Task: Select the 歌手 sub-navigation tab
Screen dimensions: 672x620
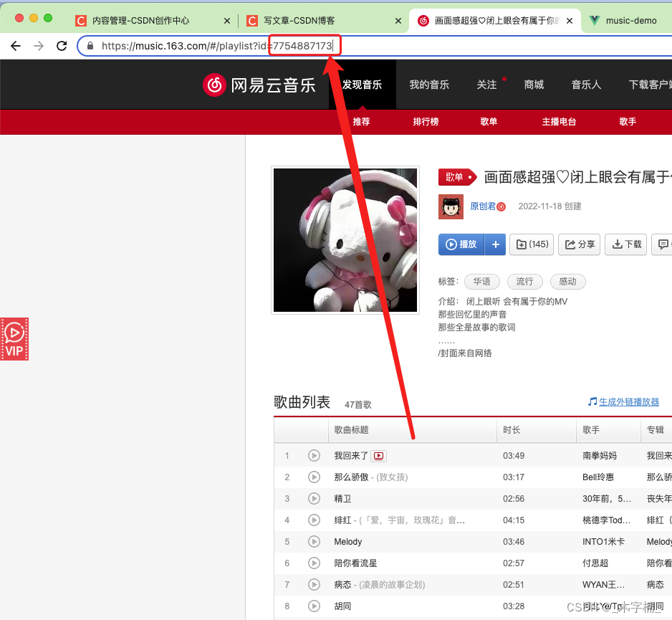Action: click(x=628, y=121)
